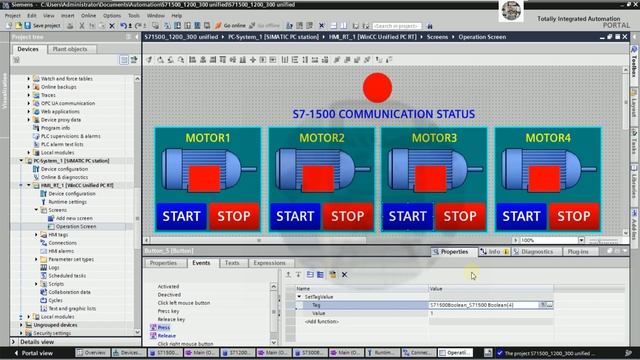Open the Online menu
The image size is (640, 360).
coord(88,16)
